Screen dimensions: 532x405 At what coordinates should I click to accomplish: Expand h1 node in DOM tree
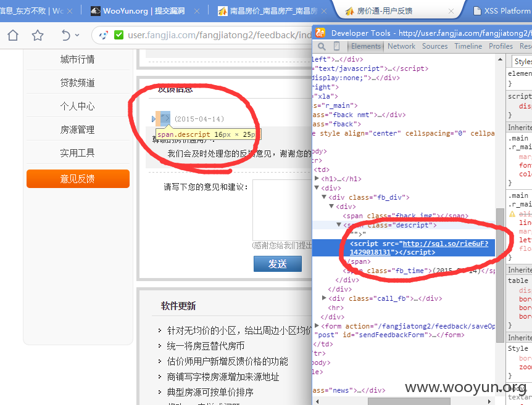point(317,178)
